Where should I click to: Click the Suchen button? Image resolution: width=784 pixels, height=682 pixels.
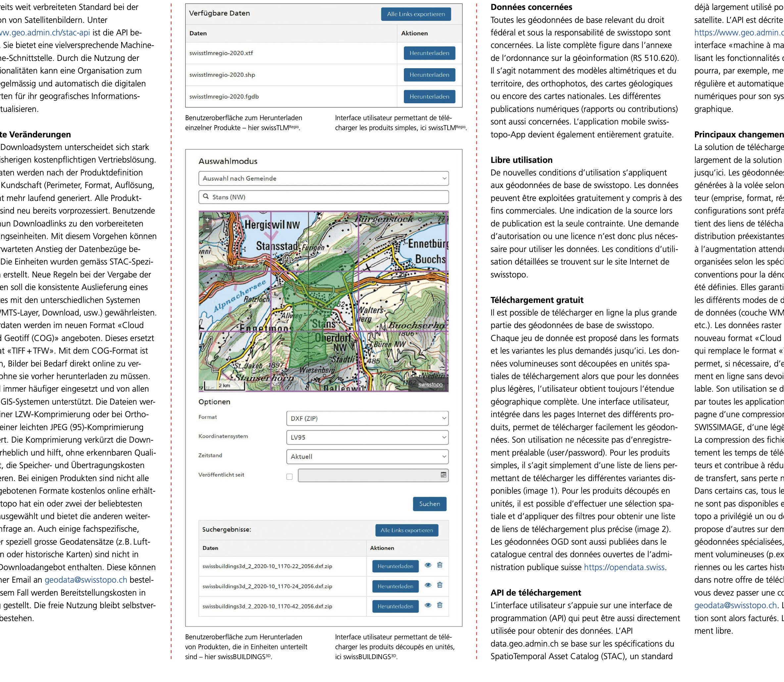click(x=430, y=504)
